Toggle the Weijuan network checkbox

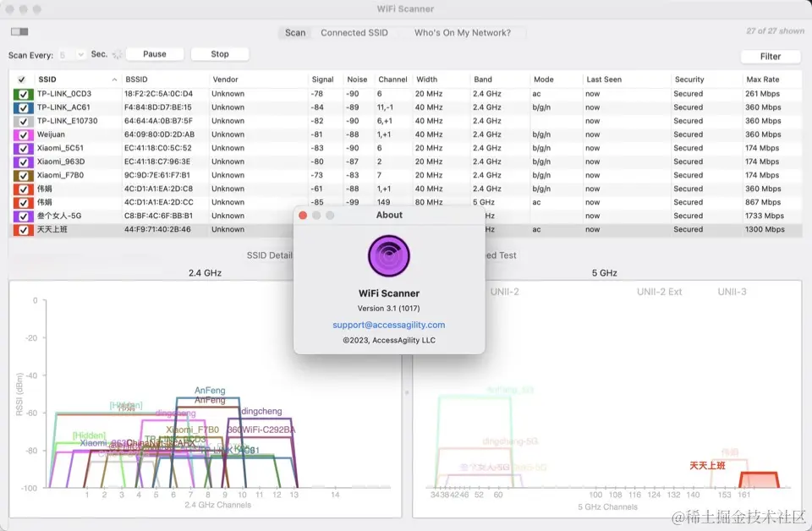point(24,134)
